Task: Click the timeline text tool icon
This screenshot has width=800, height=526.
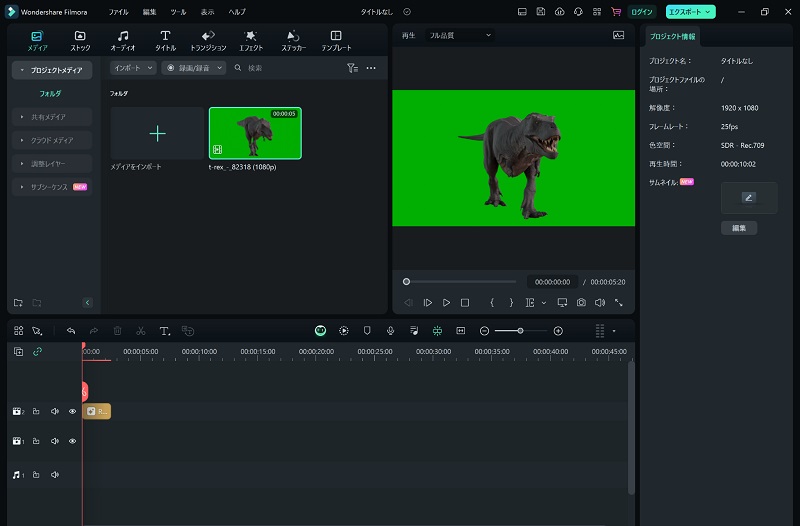Action: click(x=164, y=331)
